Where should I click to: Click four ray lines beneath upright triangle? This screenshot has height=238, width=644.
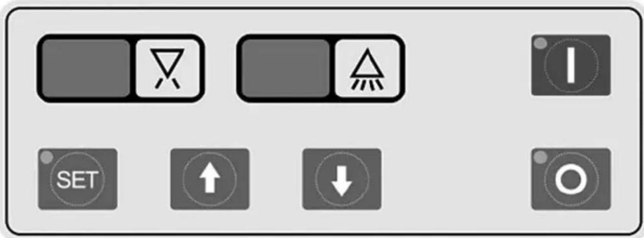(x=367, y=85)
